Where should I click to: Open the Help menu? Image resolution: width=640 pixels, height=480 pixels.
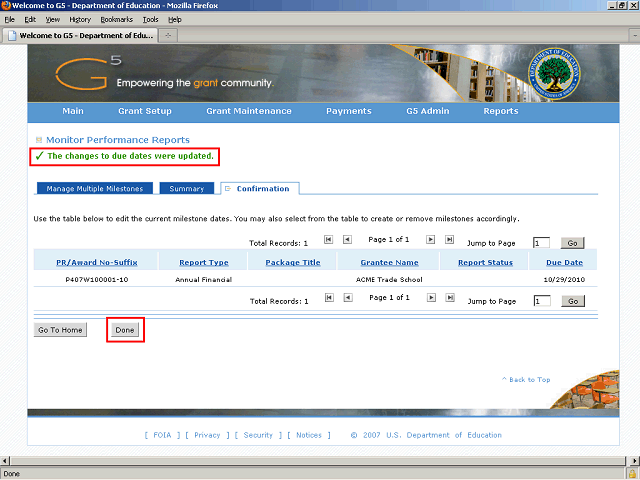[x=175, y=20]
